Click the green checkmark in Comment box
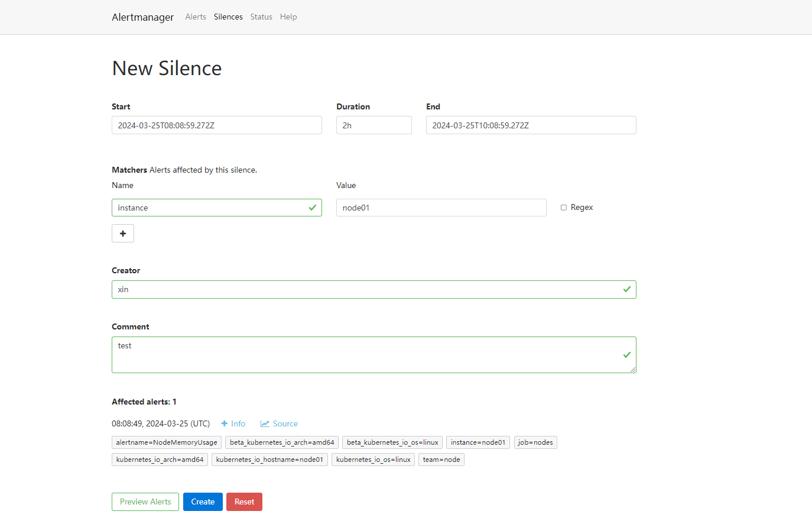Image resolution: width=812 pixels, height=524 pixels. pos(627,355)
